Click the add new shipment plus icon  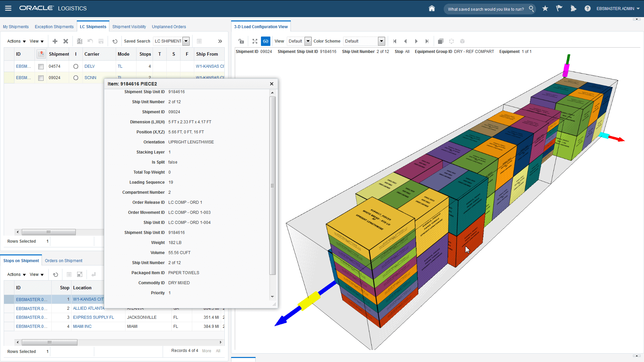(x=55, y=41)
